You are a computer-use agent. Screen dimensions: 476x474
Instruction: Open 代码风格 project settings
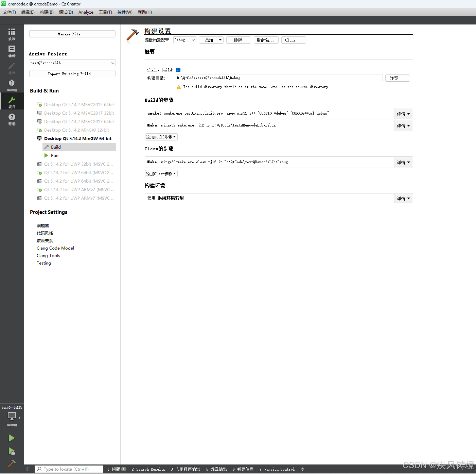pyautogui.click(x=45, y=233)
